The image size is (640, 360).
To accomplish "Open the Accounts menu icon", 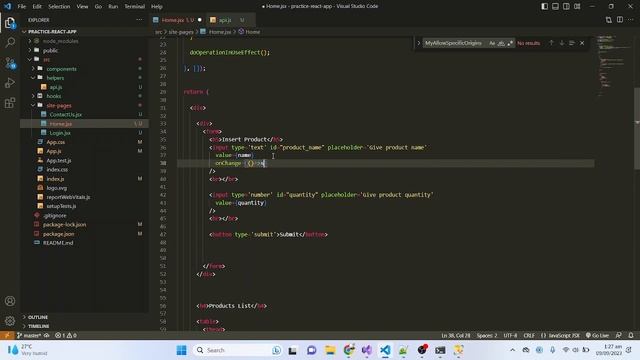I will [10, 301].
